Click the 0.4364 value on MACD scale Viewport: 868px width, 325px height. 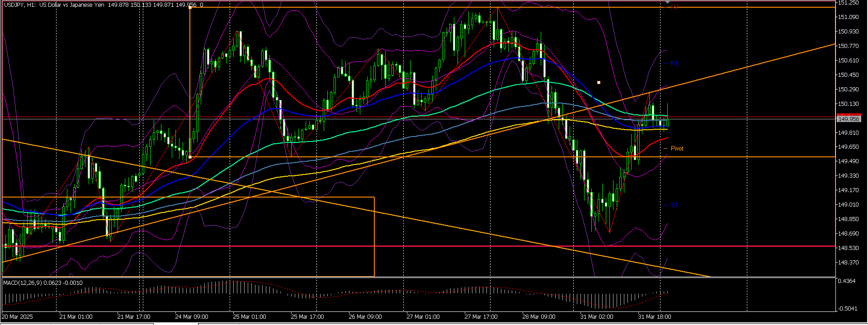[847, 281]
